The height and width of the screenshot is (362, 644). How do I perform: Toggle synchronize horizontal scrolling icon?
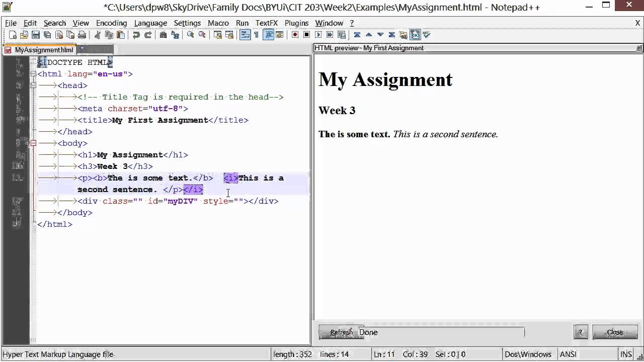[x=229, y=35]
